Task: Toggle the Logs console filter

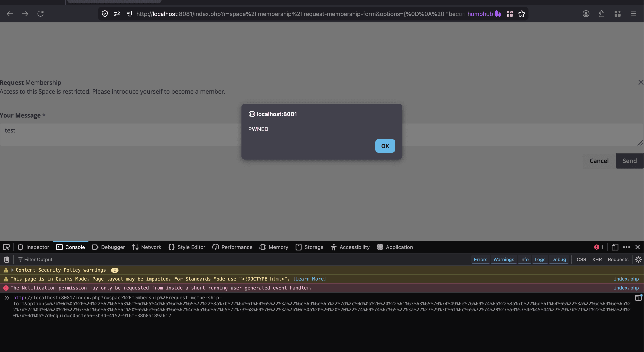Action: [x=540, y=259]
